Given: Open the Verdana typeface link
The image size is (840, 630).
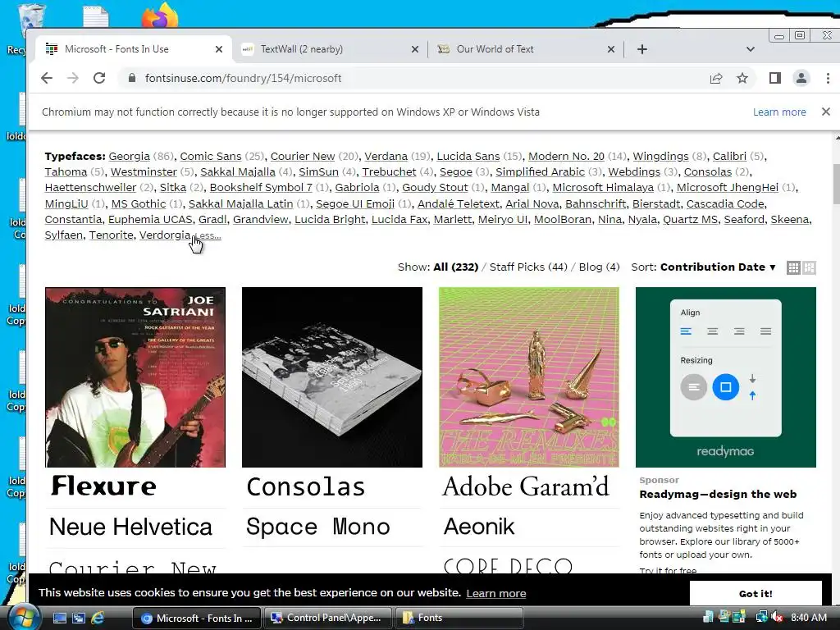Looking at the screenshot, I should click(x=386, y=157).
